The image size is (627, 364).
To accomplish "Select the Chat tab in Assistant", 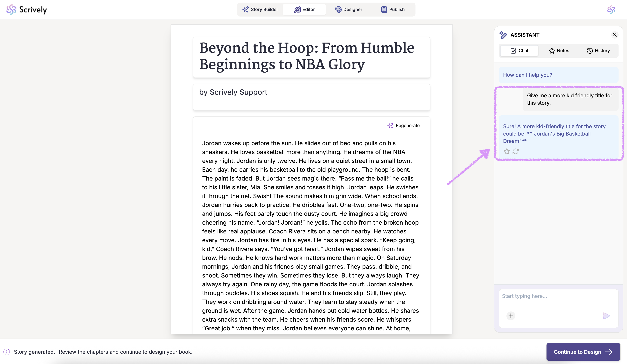I will (519, 51).
